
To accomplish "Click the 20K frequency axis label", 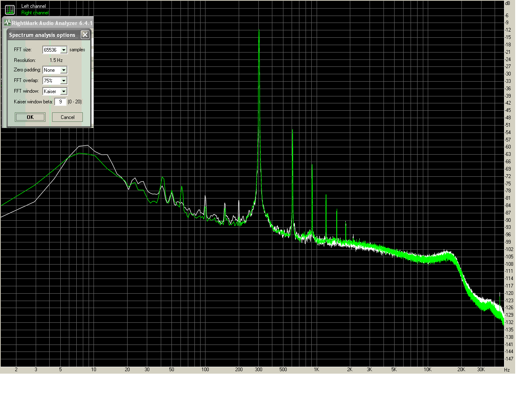I will (461, 370).
